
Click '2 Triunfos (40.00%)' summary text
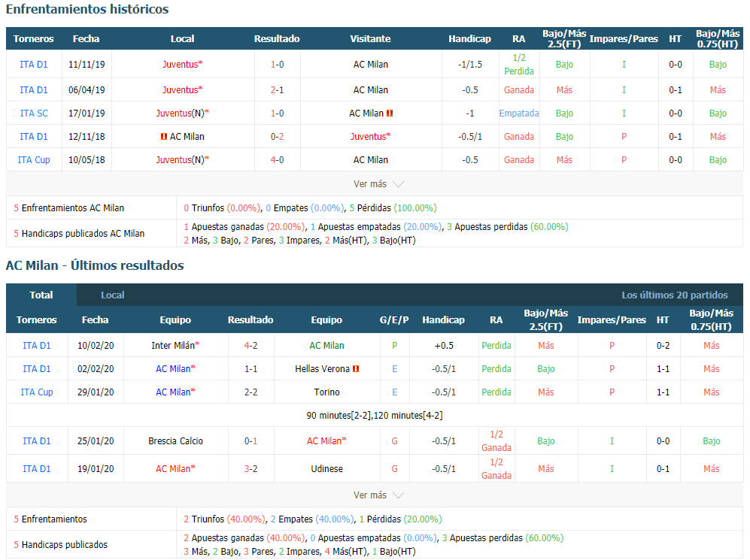coord(224,519)
